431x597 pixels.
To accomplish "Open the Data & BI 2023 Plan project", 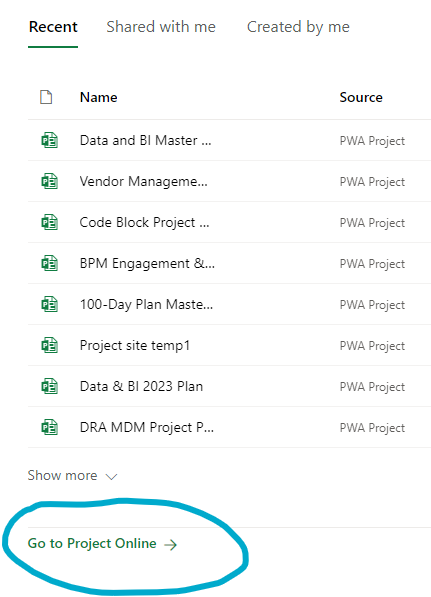I will coord(141,386).
